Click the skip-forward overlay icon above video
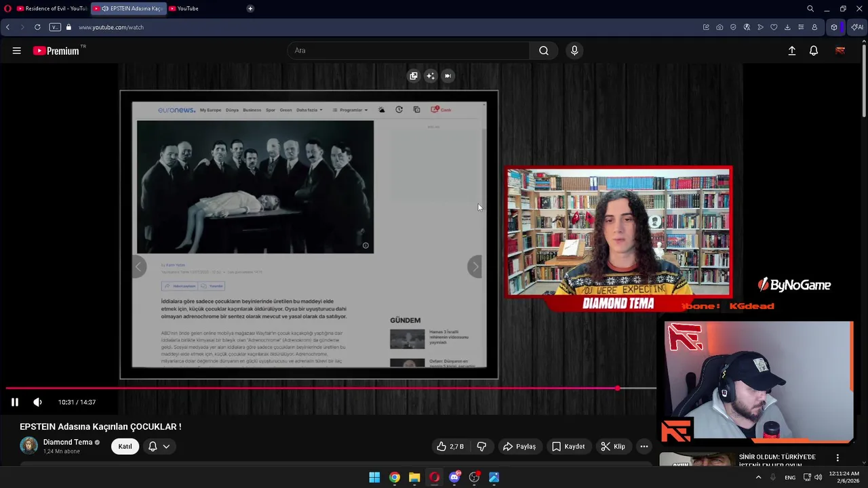This screenshot has height=488, width=868. pyautogui.click(x=448, y=76)
